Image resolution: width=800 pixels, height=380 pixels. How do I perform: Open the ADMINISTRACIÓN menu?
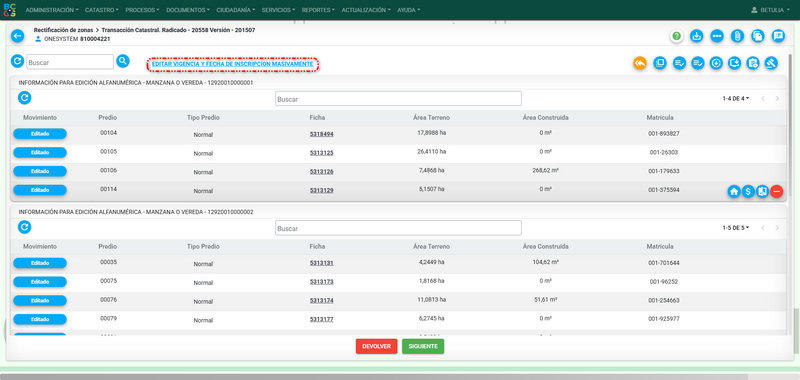(x=52, y=10)
